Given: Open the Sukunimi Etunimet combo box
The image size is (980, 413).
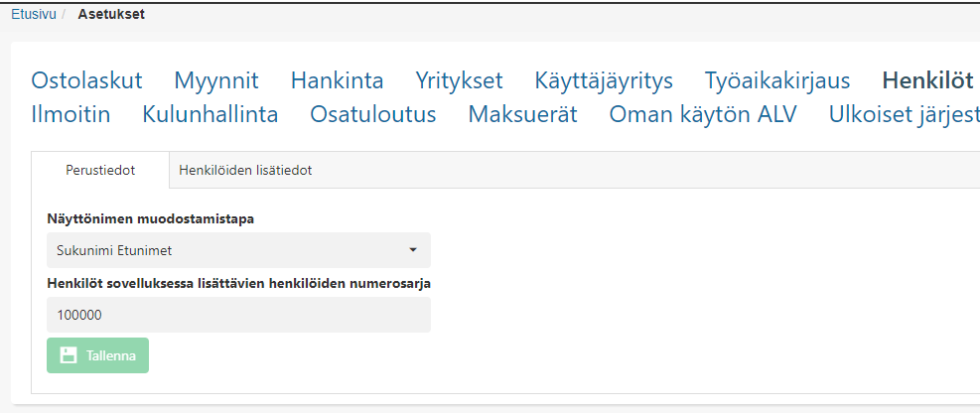Looking at the screenshot, I should coord(238,250).
